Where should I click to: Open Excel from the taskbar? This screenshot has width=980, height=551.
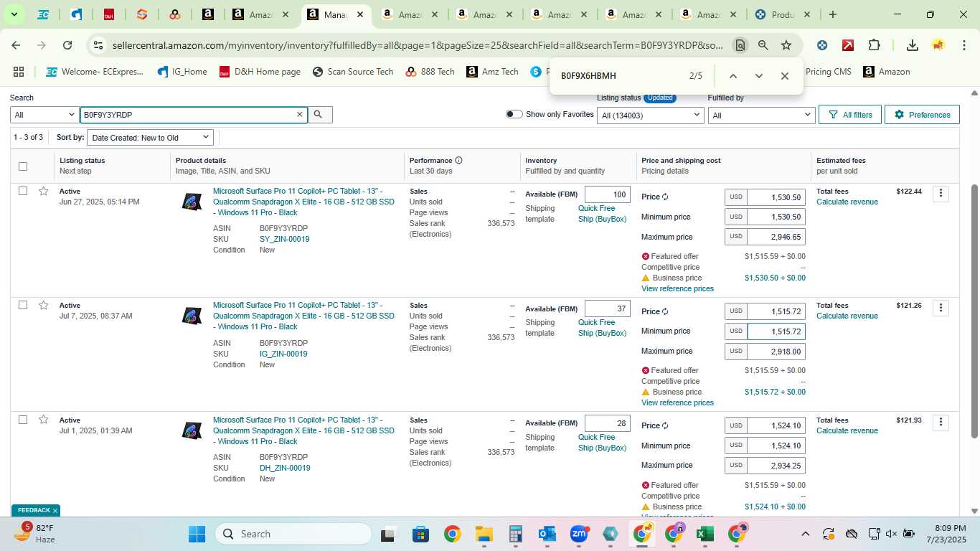(705, 534)
